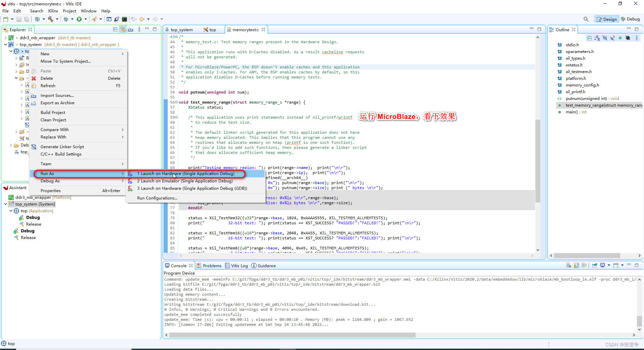Open the Xilinx menu

53,11
